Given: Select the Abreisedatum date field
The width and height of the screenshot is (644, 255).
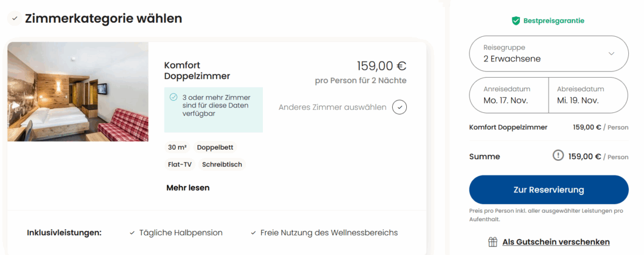Looking at the screenshot, I should (x=587, y=95).
